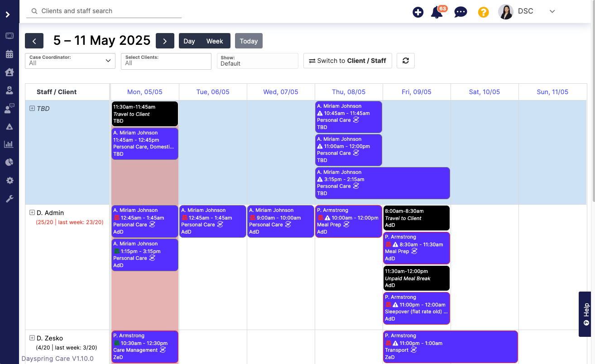Click the DSC user avatar photo
595x364 pixels.
pos(506,12)
